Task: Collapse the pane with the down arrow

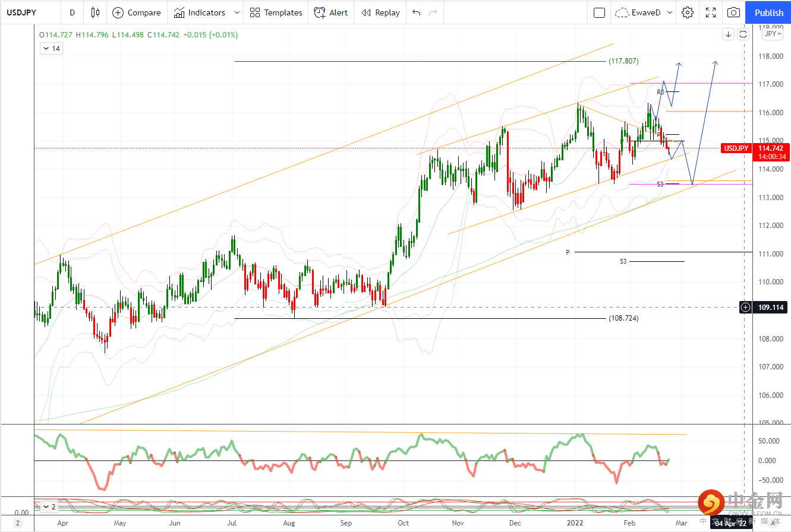Action: coord(728,34)
